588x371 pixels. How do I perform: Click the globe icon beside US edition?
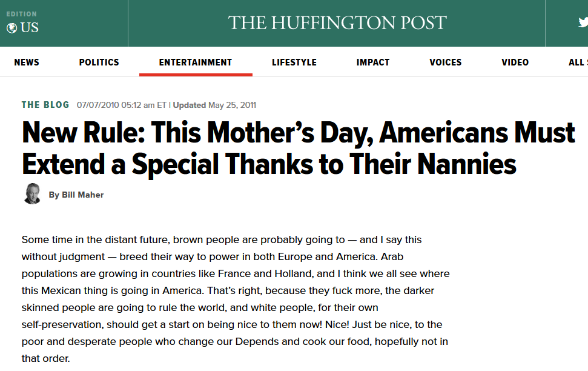click(x=12, y=28)
